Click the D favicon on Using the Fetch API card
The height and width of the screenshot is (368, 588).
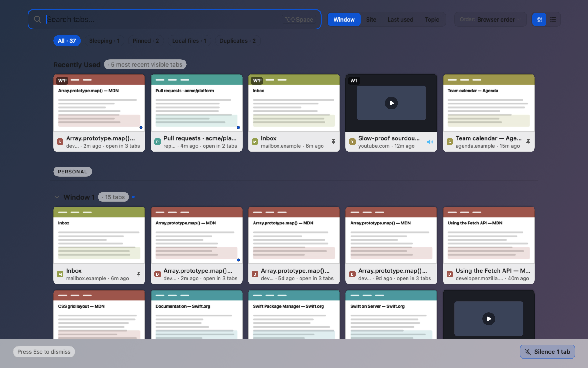point(449,274)
